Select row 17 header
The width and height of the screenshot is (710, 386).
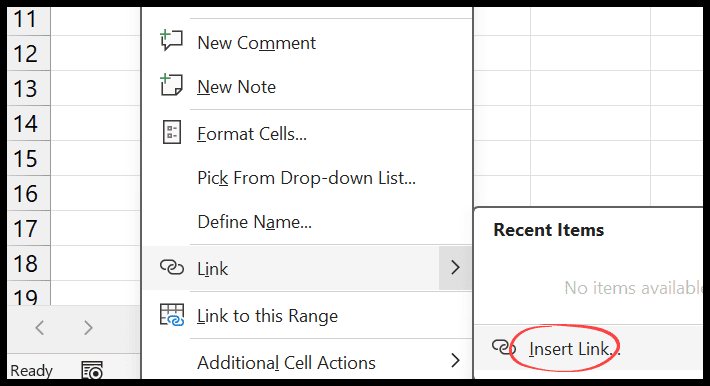point(29,228)
